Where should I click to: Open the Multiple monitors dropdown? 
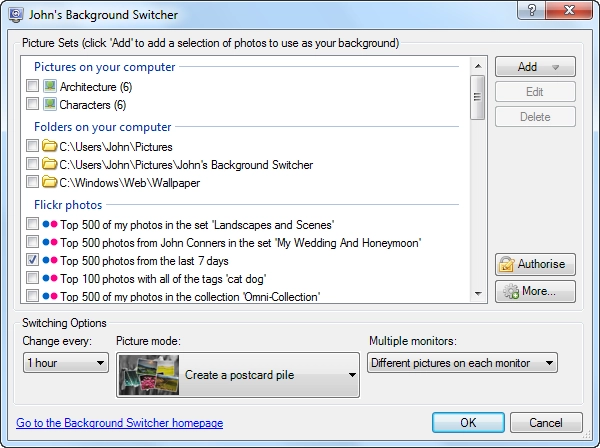pyautogui.click(x=462, y=363)
